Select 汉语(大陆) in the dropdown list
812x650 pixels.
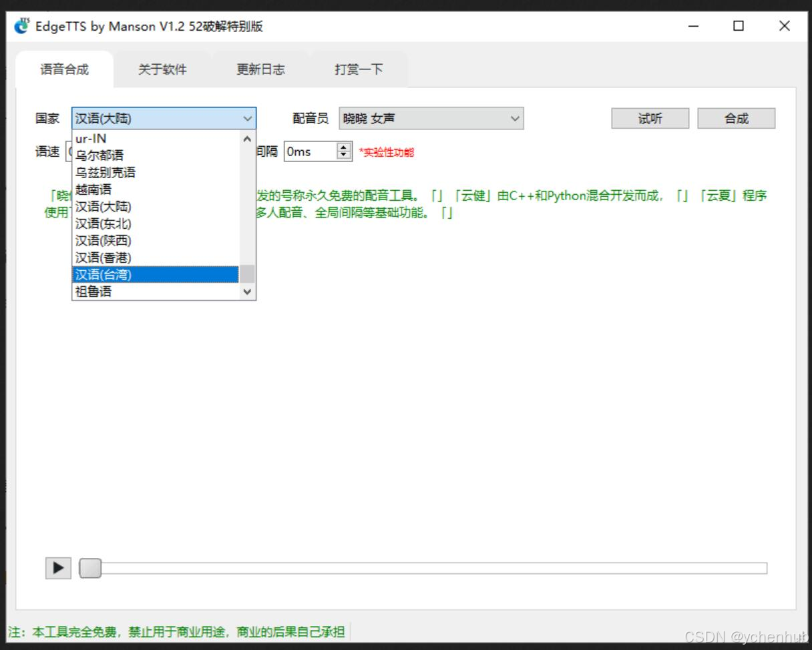point(155,206)
